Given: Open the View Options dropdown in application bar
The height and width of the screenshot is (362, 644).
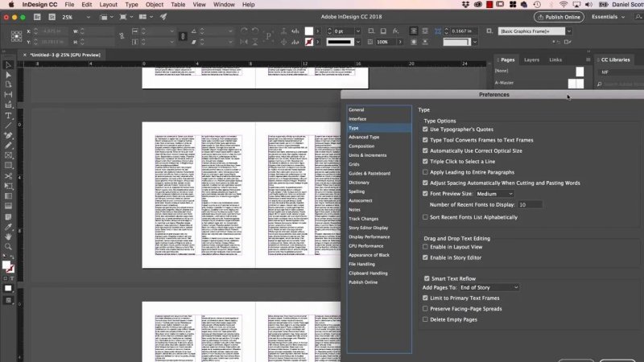Looking at the screenshot, I should click(x=105, y=17).
